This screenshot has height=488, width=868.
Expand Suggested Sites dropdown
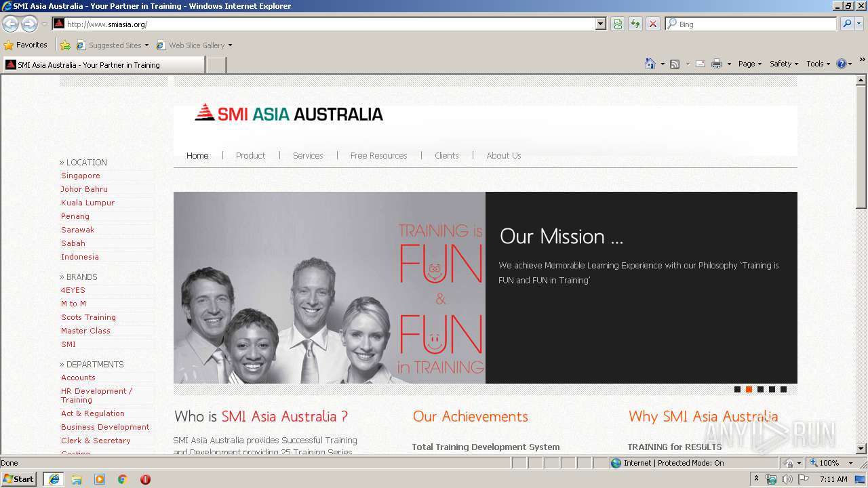coord(146,45)
